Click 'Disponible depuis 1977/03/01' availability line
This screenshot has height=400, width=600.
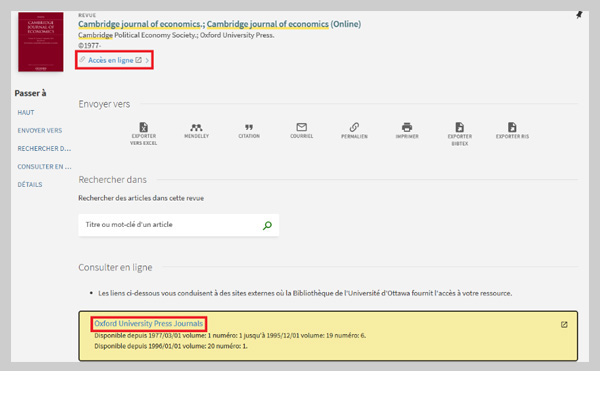click(230, 335)
